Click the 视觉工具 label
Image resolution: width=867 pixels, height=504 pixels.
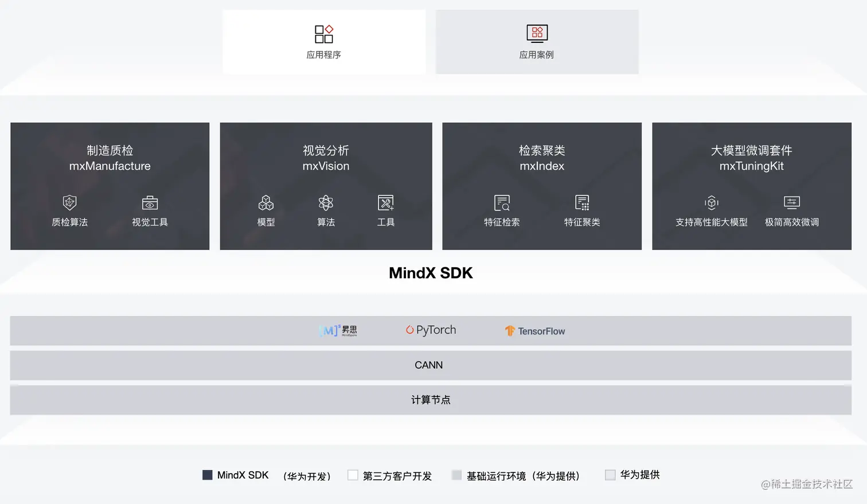[x=150, y=222]
